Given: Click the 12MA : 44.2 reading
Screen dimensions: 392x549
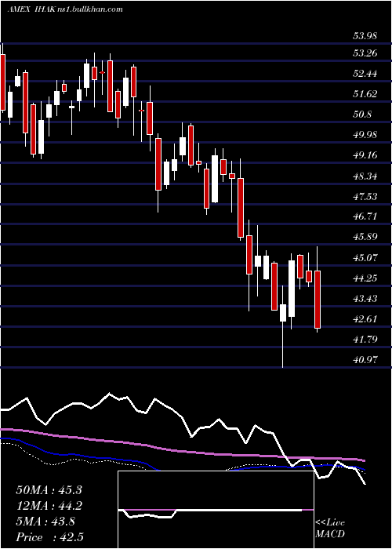Looking at the screenshot, I should tap(49, 506).
